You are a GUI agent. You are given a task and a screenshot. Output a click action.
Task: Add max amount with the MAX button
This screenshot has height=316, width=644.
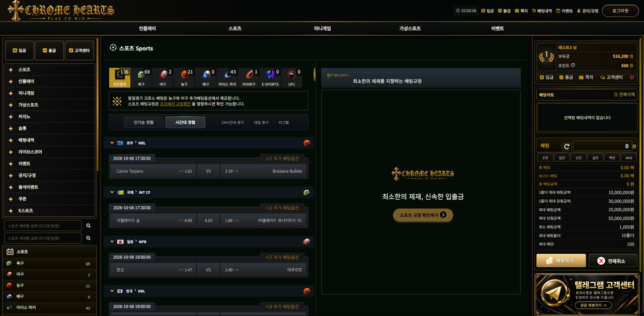point(629,157)
